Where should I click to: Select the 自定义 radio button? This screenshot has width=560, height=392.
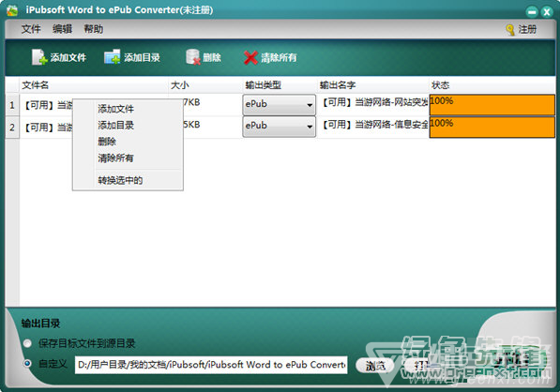(x=27, y=364)
